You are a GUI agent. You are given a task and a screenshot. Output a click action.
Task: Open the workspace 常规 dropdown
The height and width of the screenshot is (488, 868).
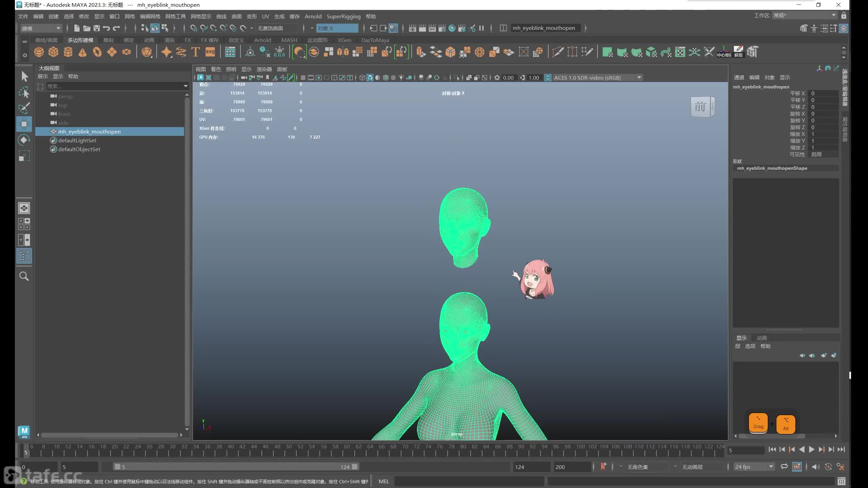[805, 16]
